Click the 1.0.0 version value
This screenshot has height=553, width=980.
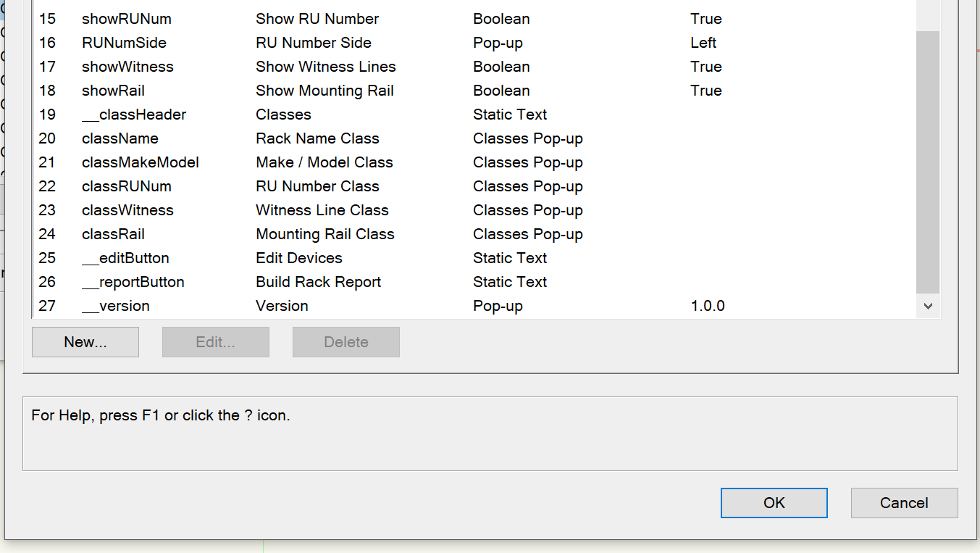708,306
